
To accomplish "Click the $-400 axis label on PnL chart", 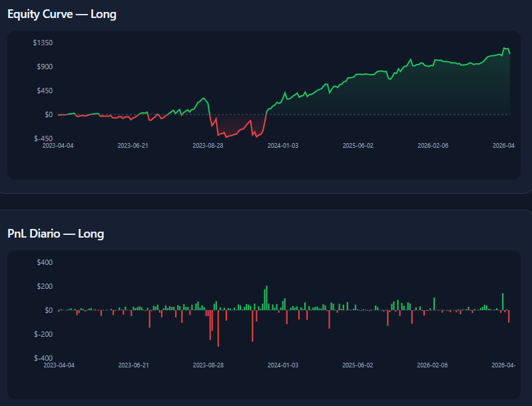I will pos(43,358).
